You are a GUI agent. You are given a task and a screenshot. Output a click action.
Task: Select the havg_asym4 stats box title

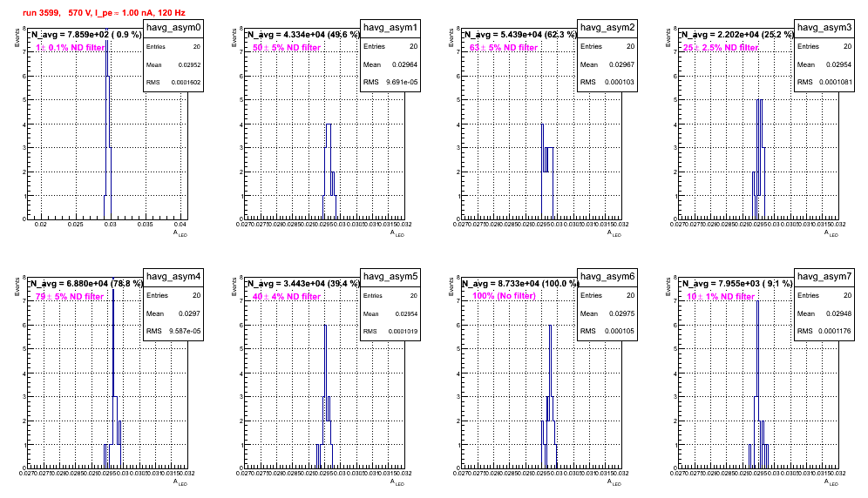coord(173,277)
